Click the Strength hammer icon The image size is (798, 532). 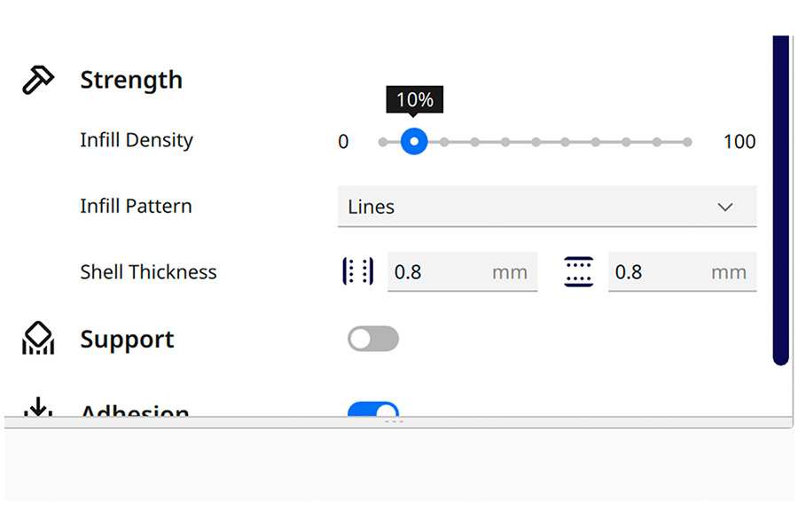click(x=38, y=80)
